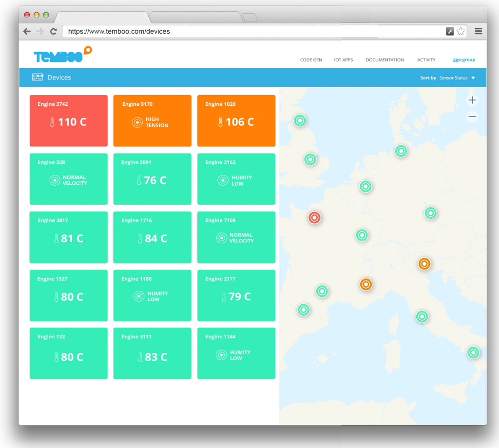This screenshot has width=499, height=448.
Task: Open the Engine 1244 card
Action: click(236, 353)
